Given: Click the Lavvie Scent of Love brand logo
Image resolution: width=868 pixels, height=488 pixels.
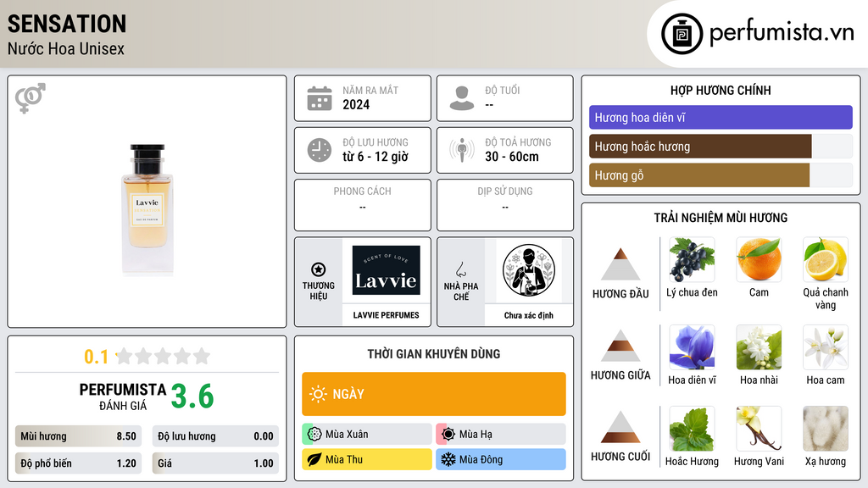Looking at the screenshot, I should pyautogui.click(x=386, y=270).
